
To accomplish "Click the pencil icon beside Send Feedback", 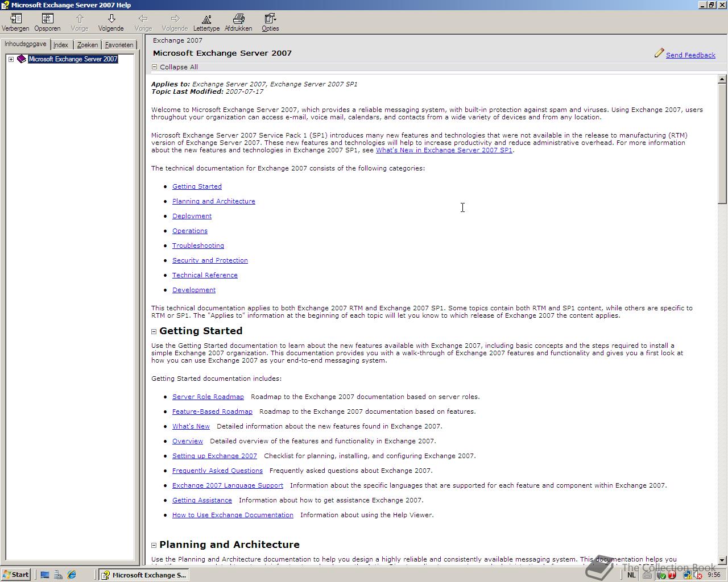I will (x=659, y=53).
